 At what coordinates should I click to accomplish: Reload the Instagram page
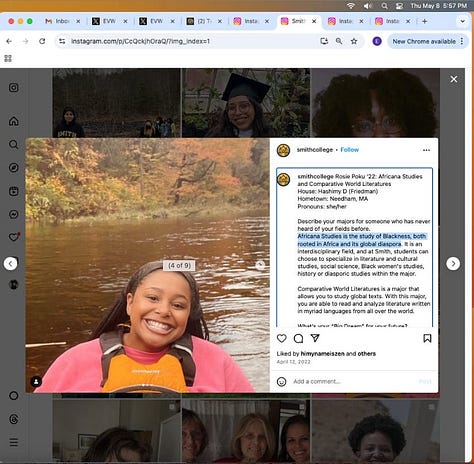tap(42, 41)
